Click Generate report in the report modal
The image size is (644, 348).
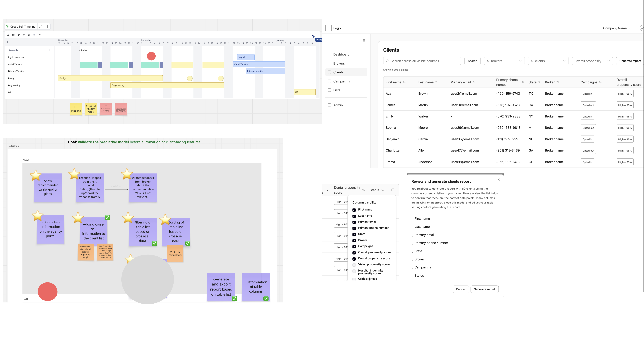coord(484,289)
